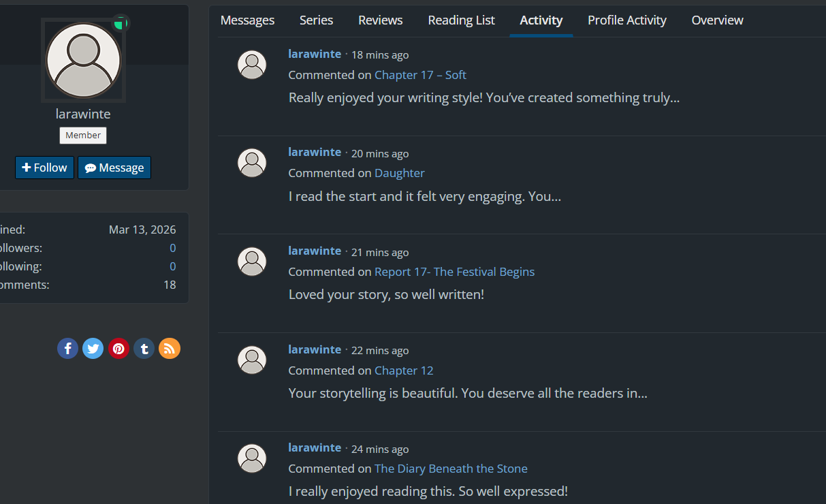This screenshot has height=504, width=826.
Task: Share profile on Facebook icon
Action: 67,349
